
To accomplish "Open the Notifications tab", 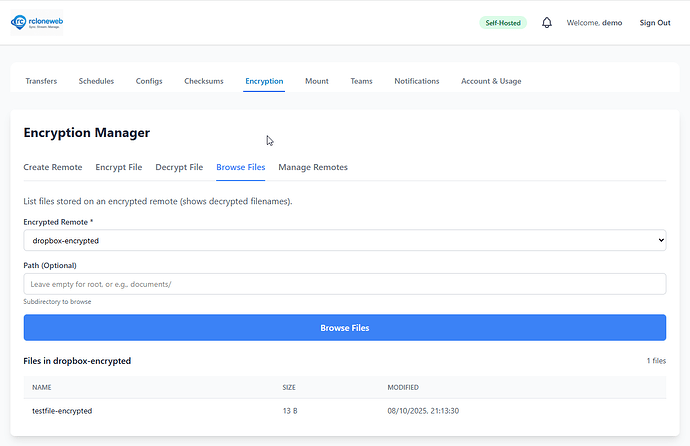I will pyautogui.click(x=416, y=81).
